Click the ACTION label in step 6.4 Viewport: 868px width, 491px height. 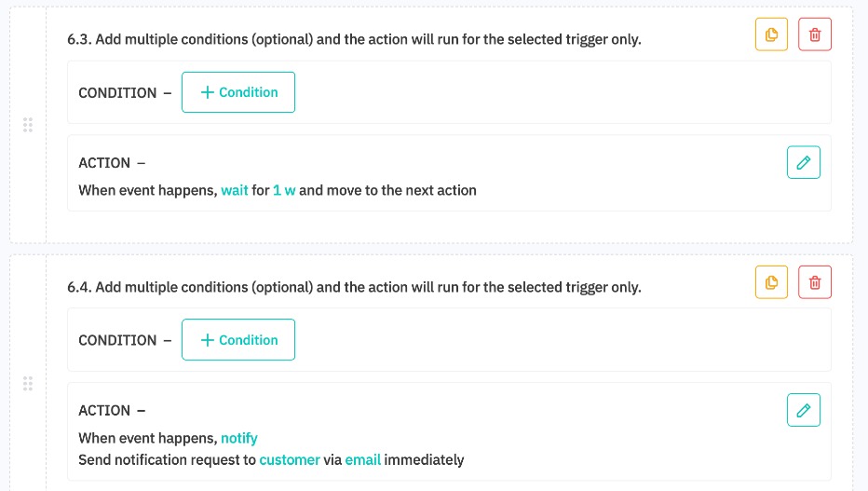pyautogui.click(x=104, y=410)
